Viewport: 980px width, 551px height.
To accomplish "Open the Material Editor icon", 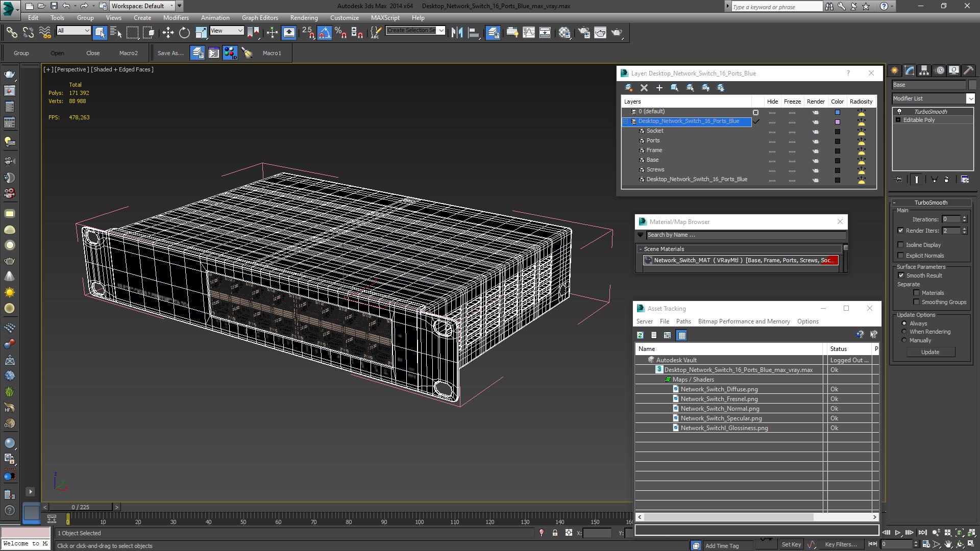I will [565, 33].
